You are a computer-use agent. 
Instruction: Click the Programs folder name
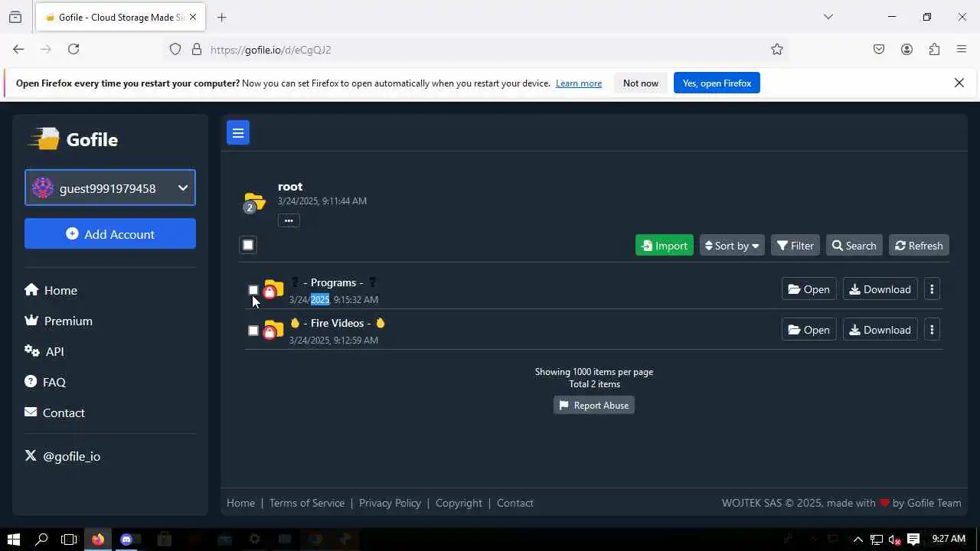coord(333,282)
